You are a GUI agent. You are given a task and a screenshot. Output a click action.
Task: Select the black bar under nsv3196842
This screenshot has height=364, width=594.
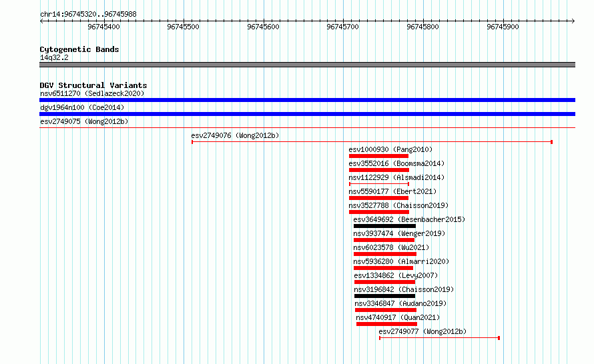pyautogui.click(x=384, y=296)
